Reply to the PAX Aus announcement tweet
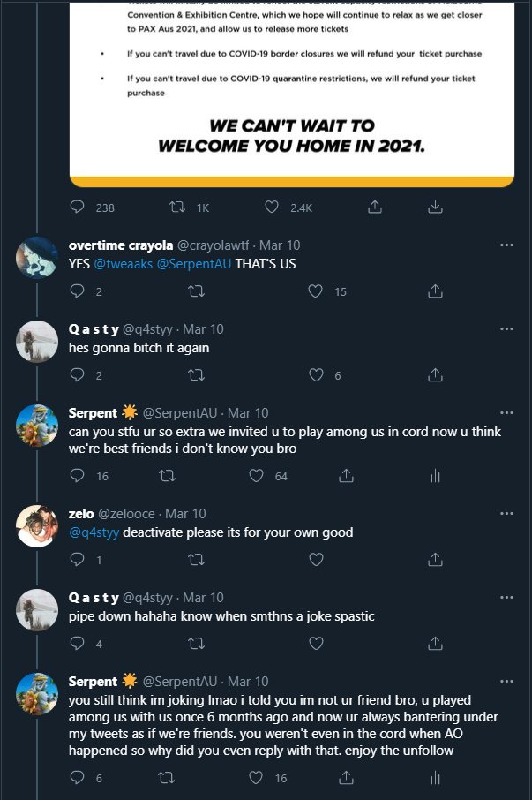This screenshot has height=800, width=532. click(x=77, y=207)
